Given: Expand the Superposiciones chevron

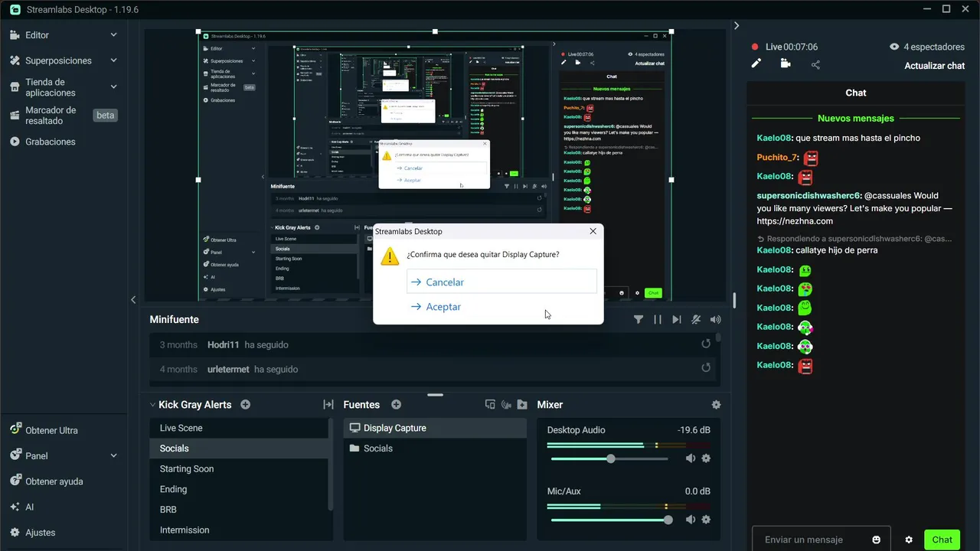Looking at the screenshot, I should click(x=113, y=60).
